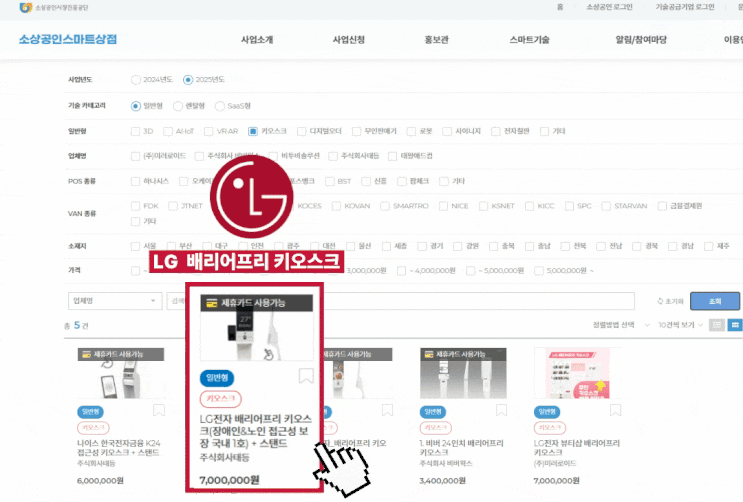743x502 pixels.
Task: Check the 5,000,000원~ price checkbox
Action: click(x=539, y=271)
